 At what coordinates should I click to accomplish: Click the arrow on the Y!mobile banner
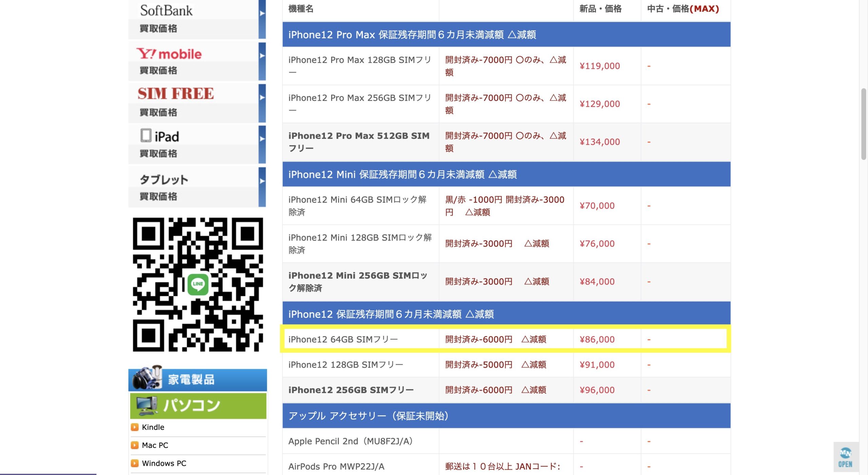262,56
